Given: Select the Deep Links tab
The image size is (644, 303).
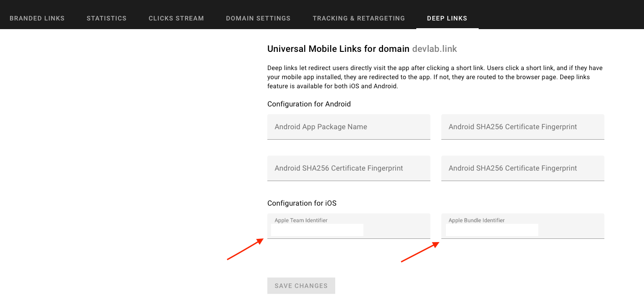Looking at the screenshot, I should [x=447, y=18].
